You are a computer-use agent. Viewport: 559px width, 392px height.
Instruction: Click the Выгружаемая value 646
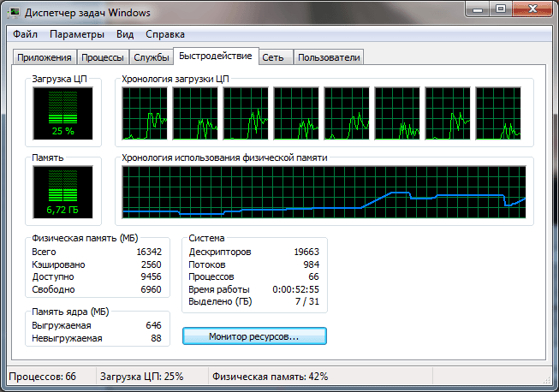click(153, 325)
